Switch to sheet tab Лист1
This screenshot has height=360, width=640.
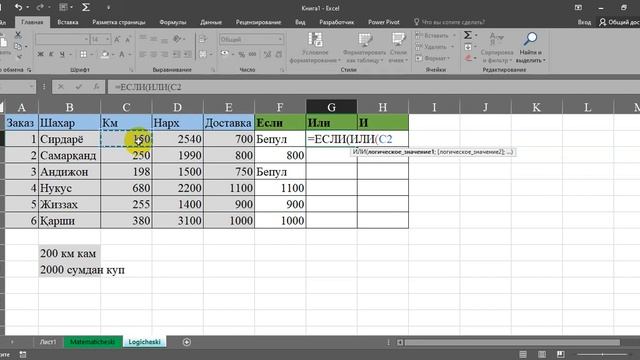point(48,342)
